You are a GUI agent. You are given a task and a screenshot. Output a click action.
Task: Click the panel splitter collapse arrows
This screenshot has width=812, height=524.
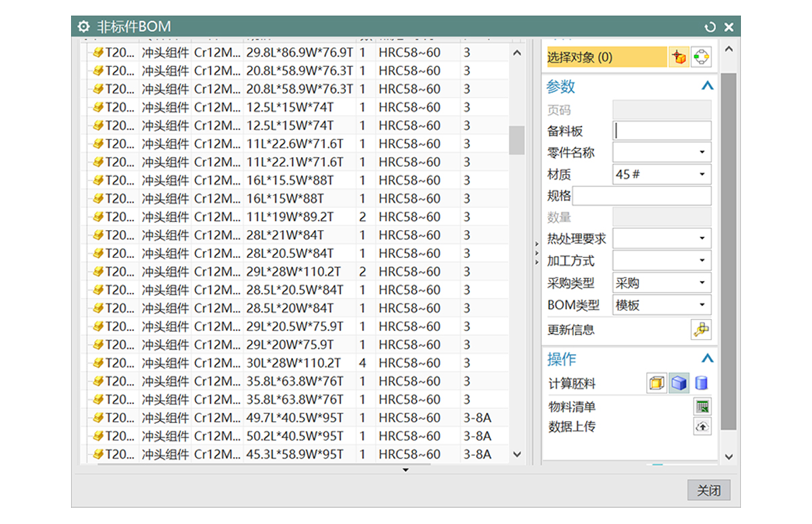pos(536,253)
